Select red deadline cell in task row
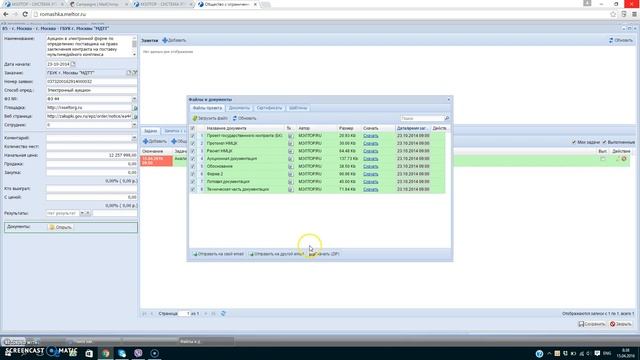Viewport: 640px width, 360px height. click(x=156, y=160)
